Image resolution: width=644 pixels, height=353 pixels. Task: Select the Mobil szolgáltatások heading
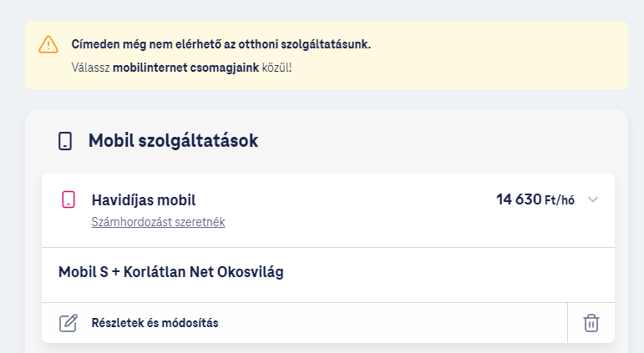(173, 141)
